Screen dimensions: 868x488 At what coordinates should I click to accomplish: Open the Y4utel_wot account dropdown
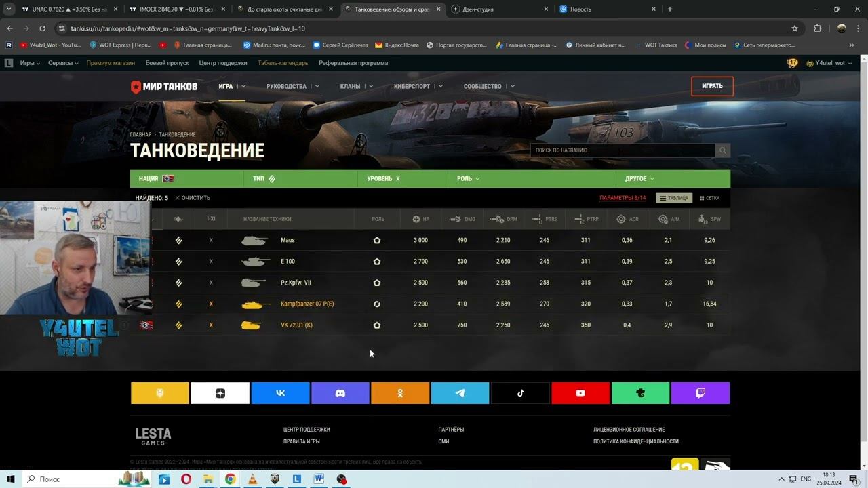(x=829, y=63)
